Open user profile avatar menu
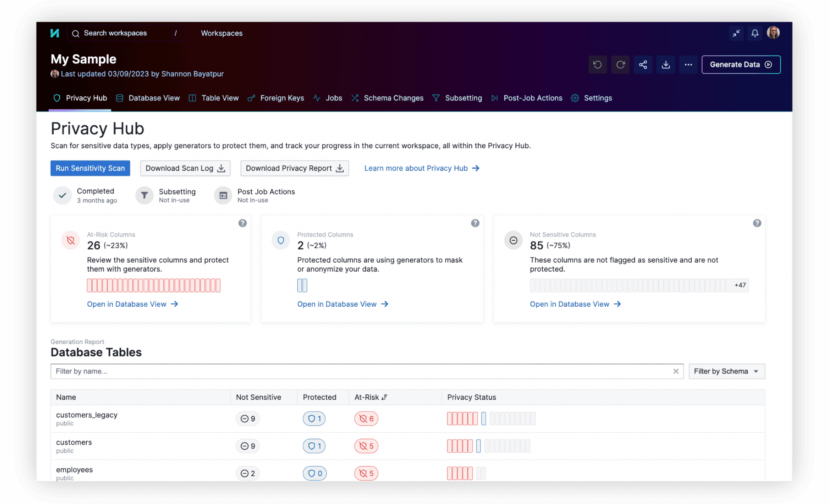This screenshot has width=830, height=504. pos(773,33)
